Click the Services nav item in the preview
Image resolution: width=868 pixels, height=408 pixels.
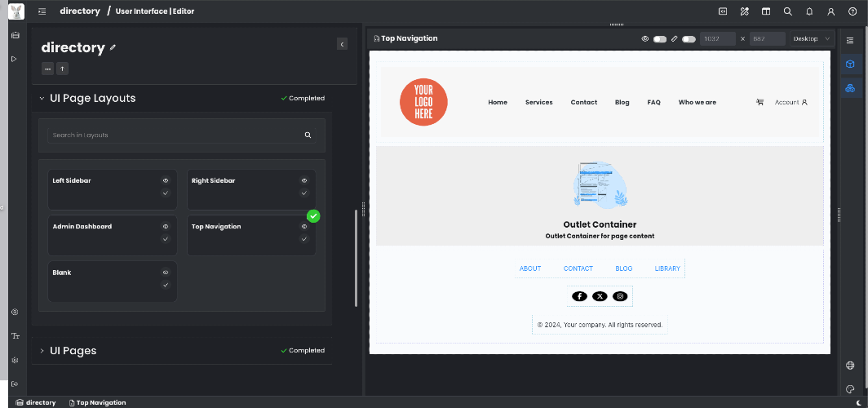point(538,103)
